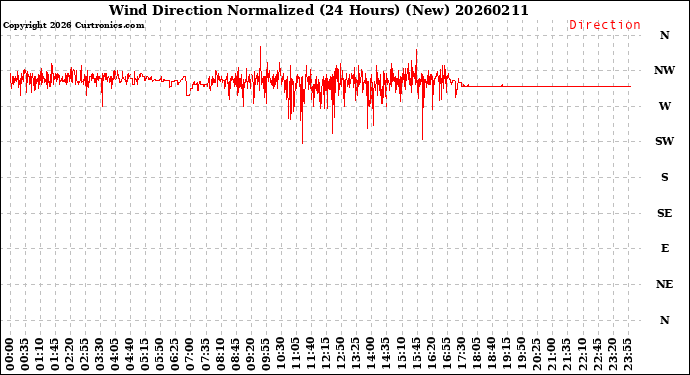Click the chart title 'Wind Direction Normalized (24 Hours)'
Image resolution: width=690 pixels, height=375 pixels.
pos(255,10)
